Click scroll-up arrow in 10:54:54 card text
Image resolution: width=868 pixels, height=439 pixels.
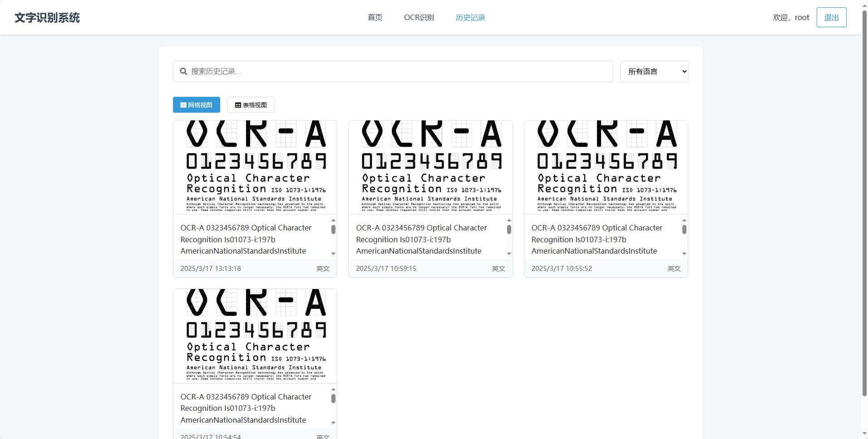click(x=333, y=389)
